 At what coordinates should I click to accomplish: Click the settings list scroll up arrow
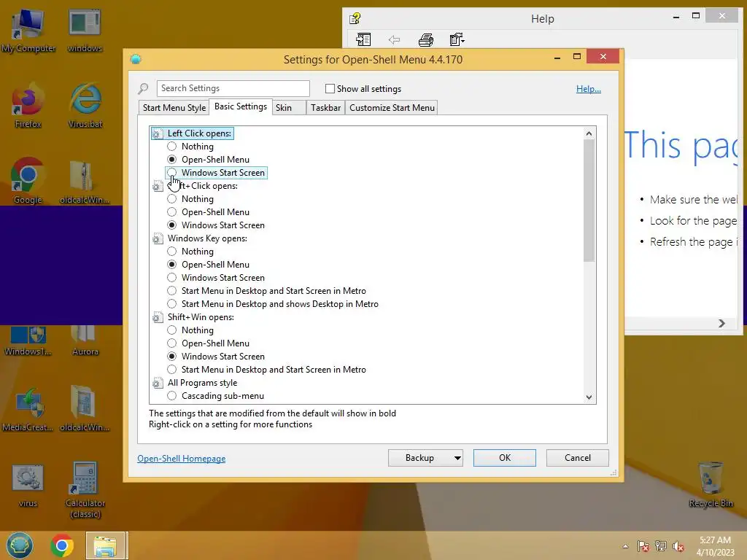click(x=589, y=133)
